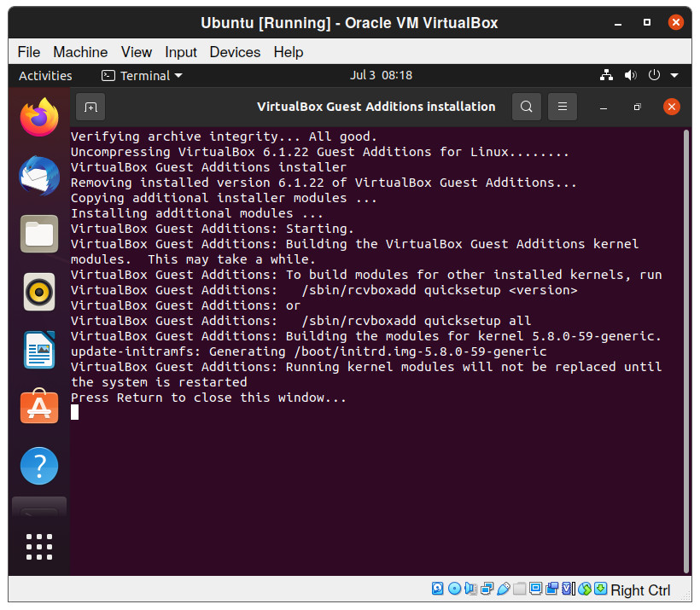700x610 pixels.
Task: Maximize the guest Terminal window
Action: pos(638,107)
